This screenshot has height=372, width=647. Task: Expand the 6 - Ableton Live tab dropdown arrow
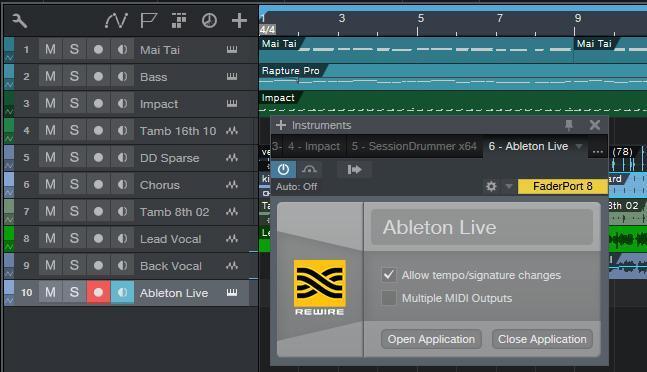pos(579,146)
